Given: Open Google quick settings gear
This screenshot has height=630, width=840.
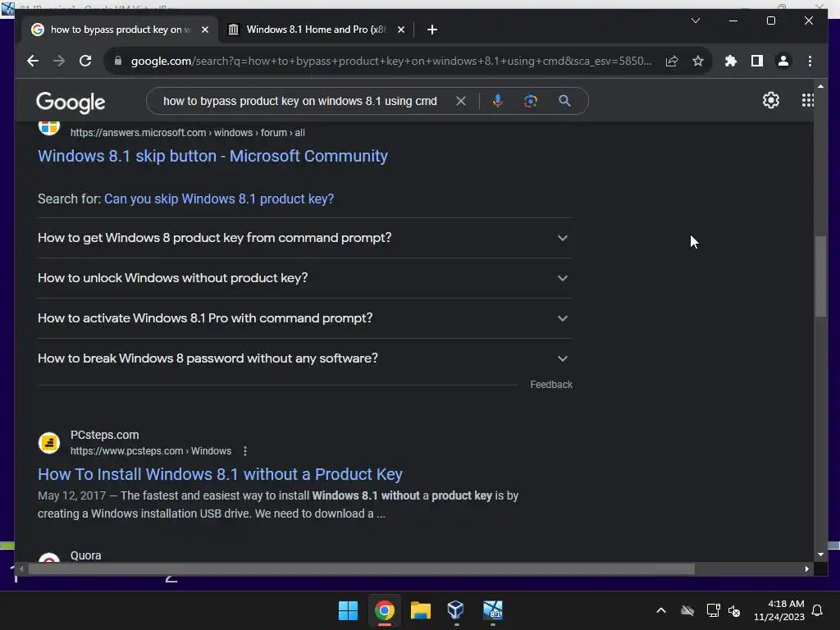Looking at the screenshot, I should tap(771, 100).
